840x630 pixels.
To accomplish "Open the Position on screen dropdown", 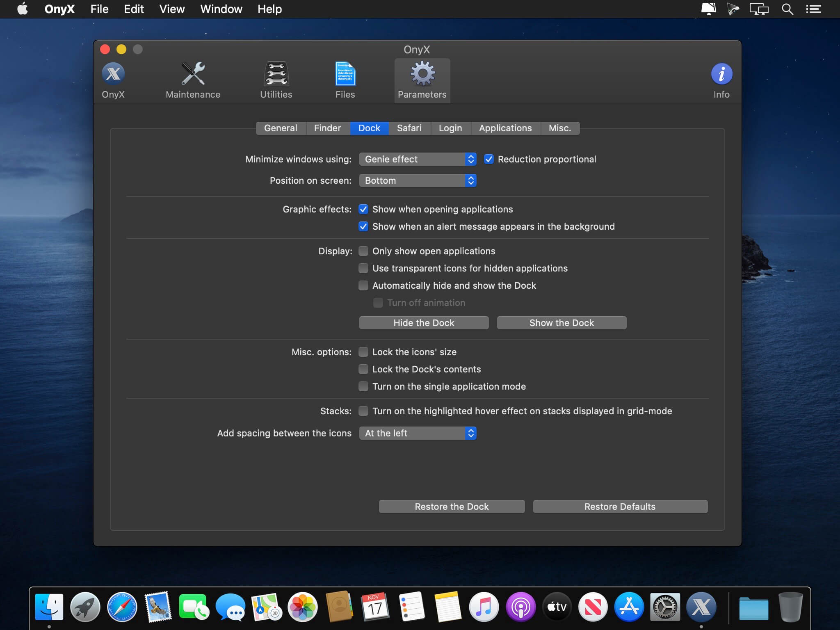I will pyautogui.click(x=418, y=180).
